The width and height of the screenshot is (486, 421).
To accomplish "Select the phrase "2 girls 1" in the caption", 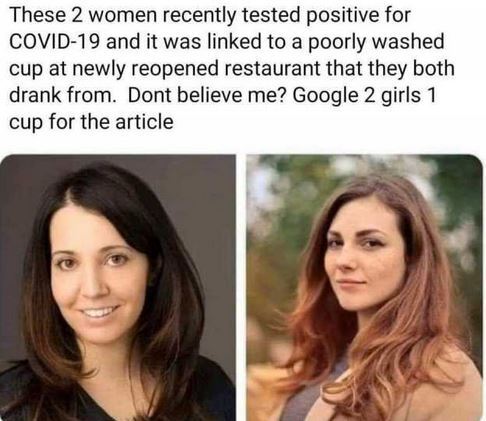I will 399,95.
